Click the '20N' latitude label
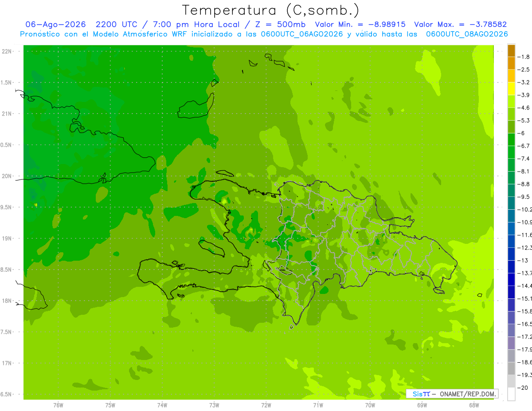This screenshot has width=532, height=411. pos(7,176)
